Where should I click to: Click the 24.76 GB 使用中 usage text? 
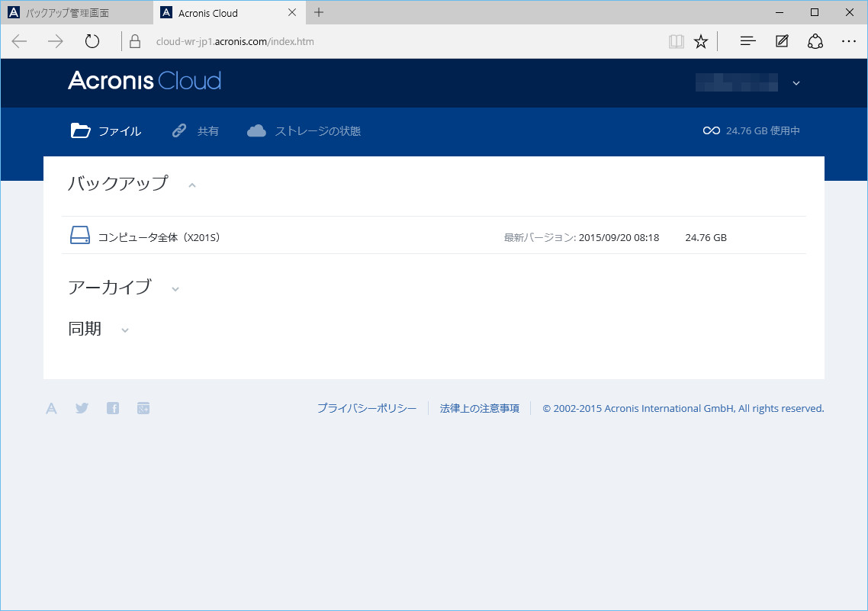(x=763, y=130)
